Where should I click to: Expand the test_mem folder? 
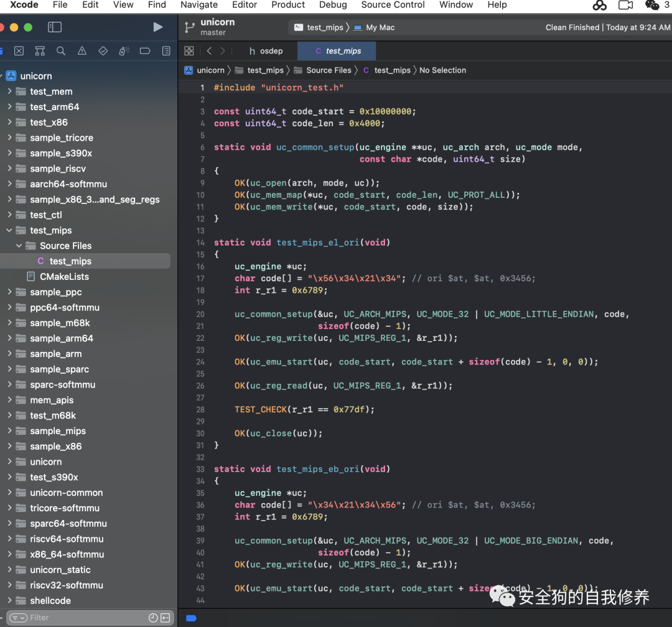coord(9,91)
